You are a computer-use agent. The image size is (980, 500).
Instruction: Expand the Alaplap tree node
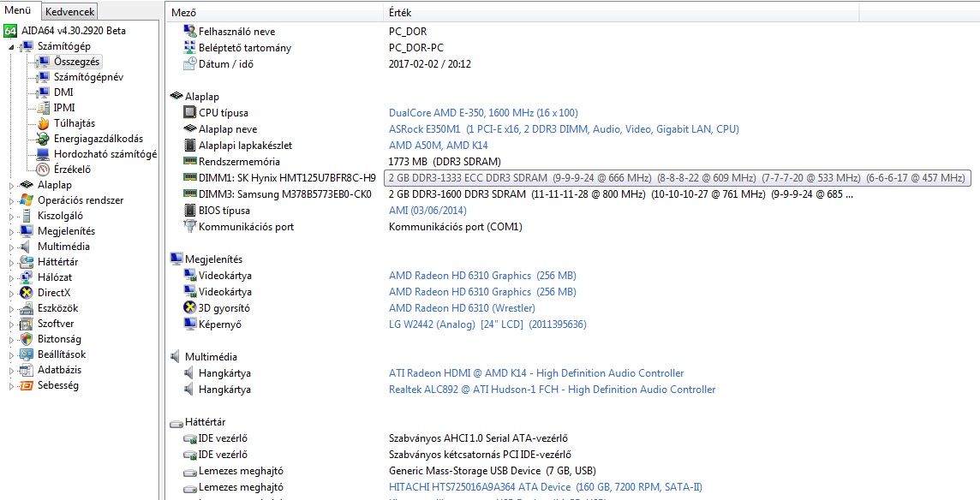[x=11, y=186]
